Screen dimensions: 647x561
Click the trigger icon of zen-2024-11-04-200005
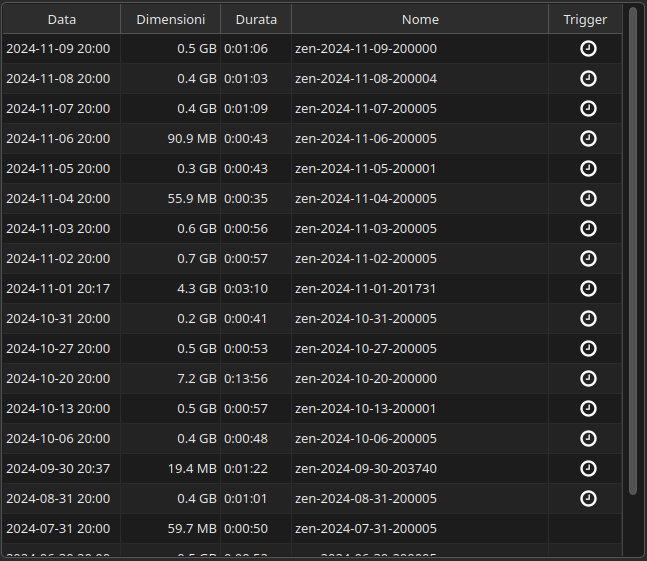click(588, 198)
